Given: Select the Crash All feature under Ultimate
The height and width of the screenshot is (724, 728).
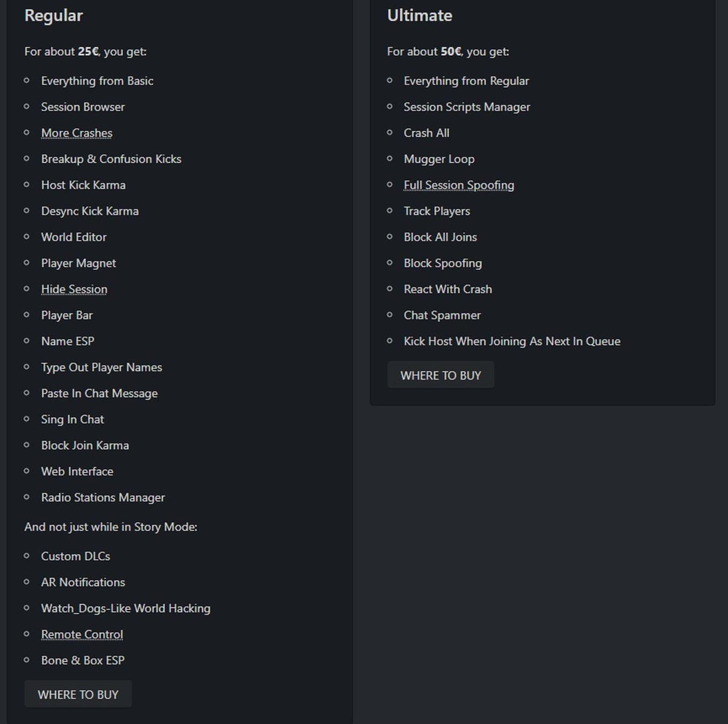Looking at the screenshot, I should (x=426, y=133).
